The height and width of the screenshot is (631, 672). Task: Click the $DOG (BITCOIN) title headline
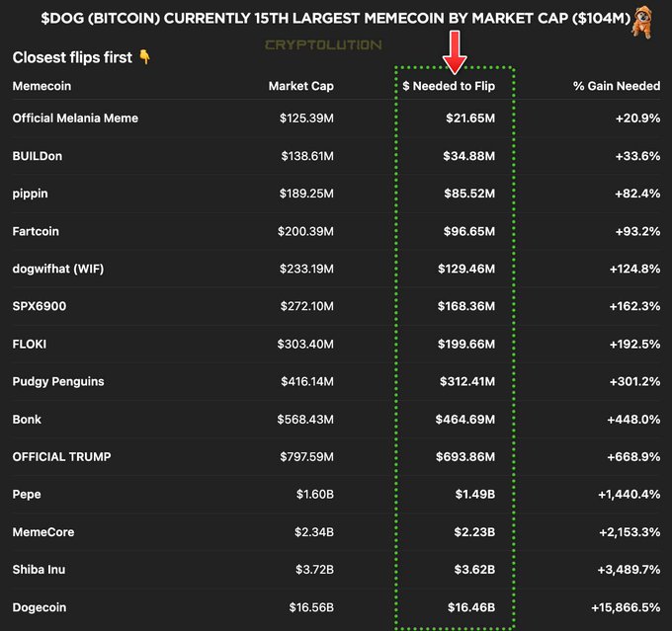(336, 18)
